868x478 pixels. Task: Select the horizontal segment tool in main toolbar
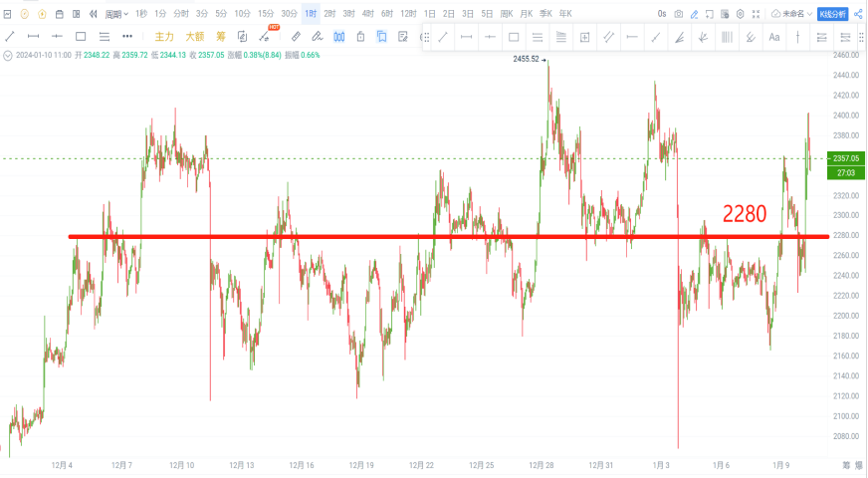(x=33, y=37)
